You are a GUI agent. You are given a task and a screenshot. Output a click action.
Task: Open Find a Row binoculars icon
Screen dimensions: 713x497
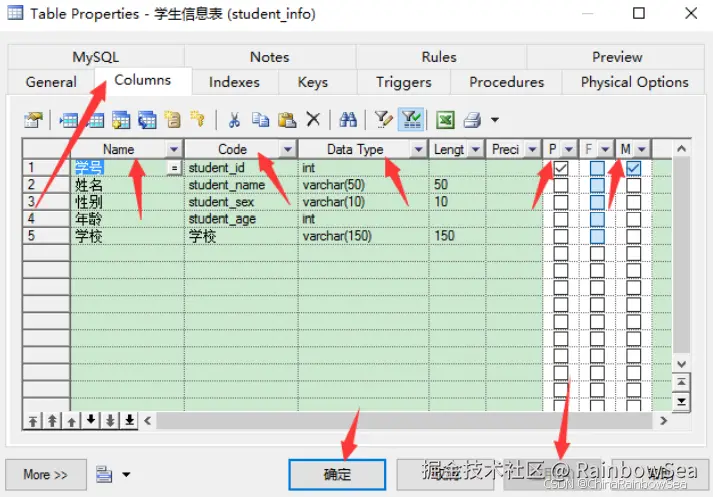[x=348, y=120]
